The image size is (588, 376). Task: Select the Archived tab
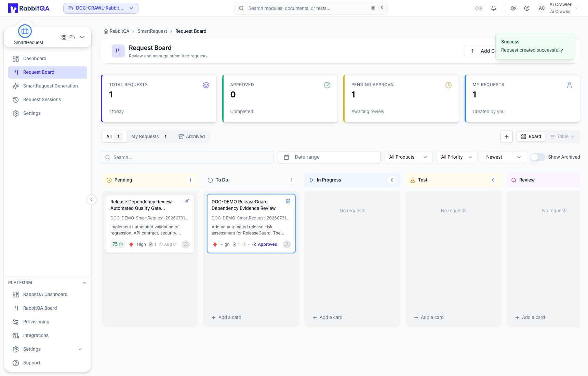[x=192, y=137]
